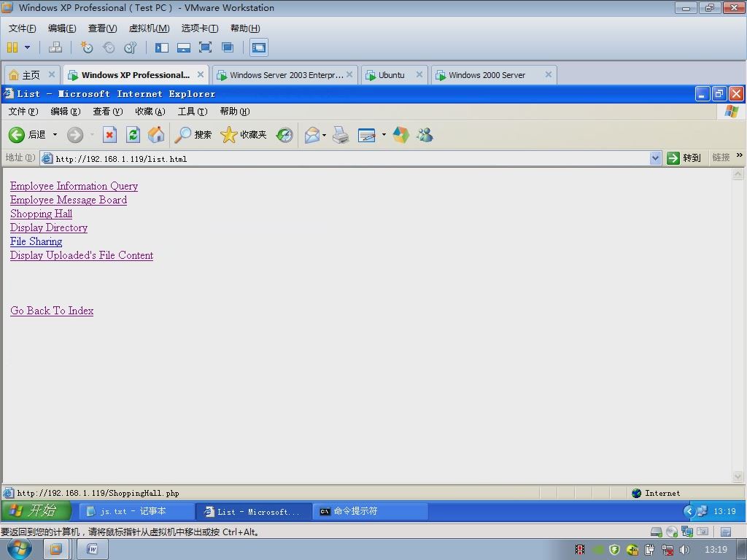Toggle the VMware library sidebar view icon

pyautogui.click(x=161, y=47)
